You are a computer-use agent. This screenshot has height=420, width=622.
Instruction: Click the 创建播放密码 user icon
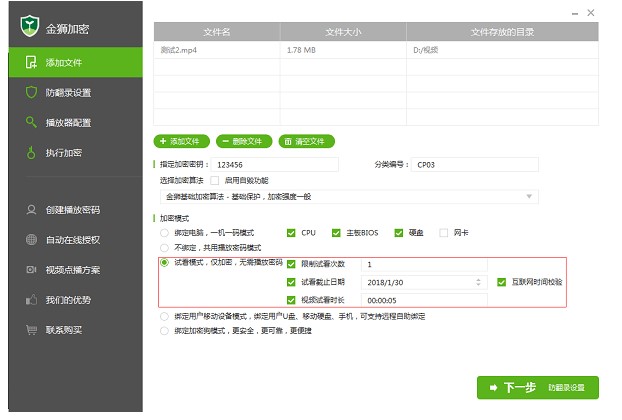31,210
